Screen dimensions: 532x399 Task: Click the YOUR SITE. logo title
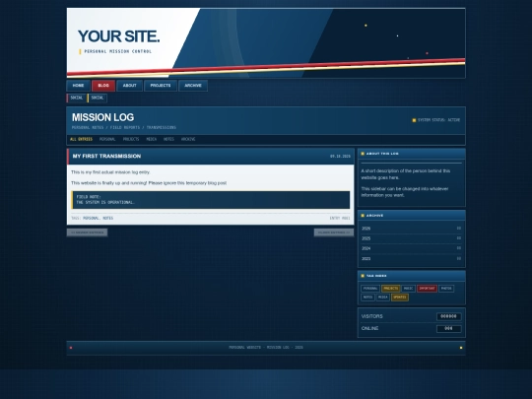tap(118, 36)
